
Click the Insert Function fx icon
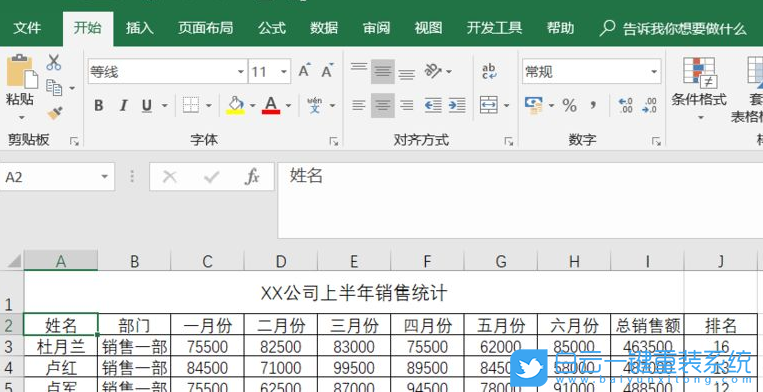[x=252, y=177]
